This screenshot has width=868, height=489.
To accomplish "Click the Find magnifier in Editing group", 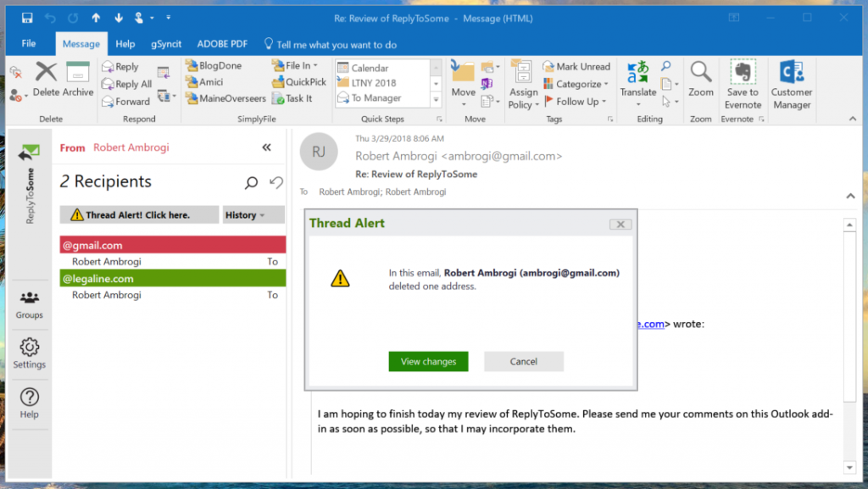I will (x=666, y=66).
